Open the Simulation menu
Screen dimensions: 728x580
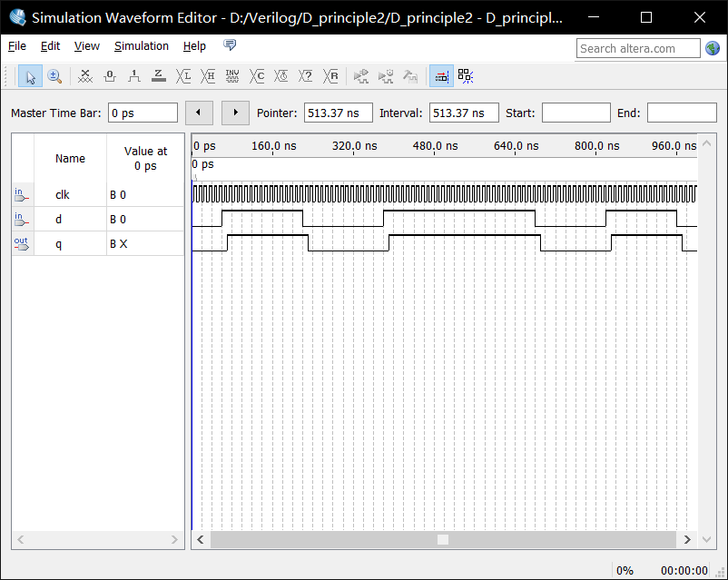[x=141, y=46]
